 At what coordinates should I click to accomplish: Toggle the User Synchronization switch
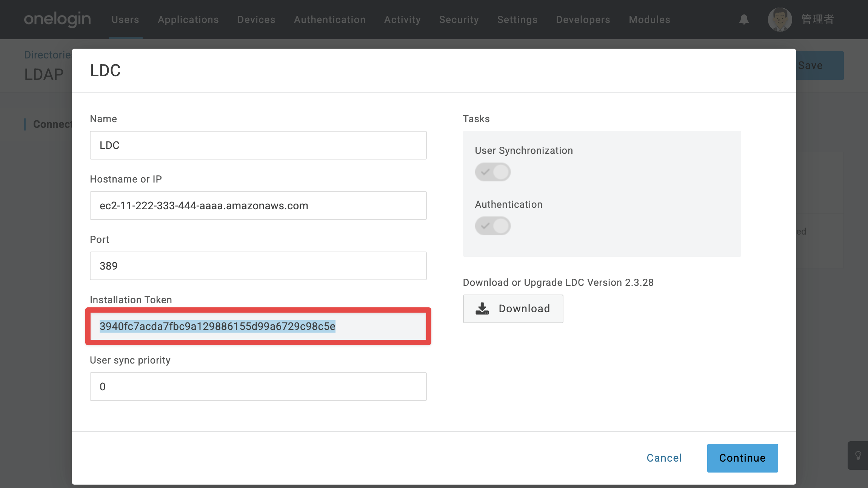(x=492, y=172)
